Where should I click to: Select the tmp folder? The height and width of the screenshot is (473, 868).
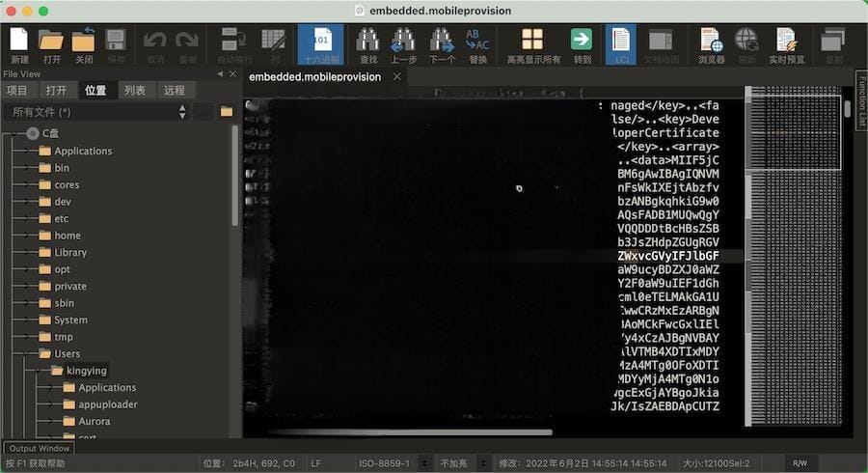coord(63,337)
